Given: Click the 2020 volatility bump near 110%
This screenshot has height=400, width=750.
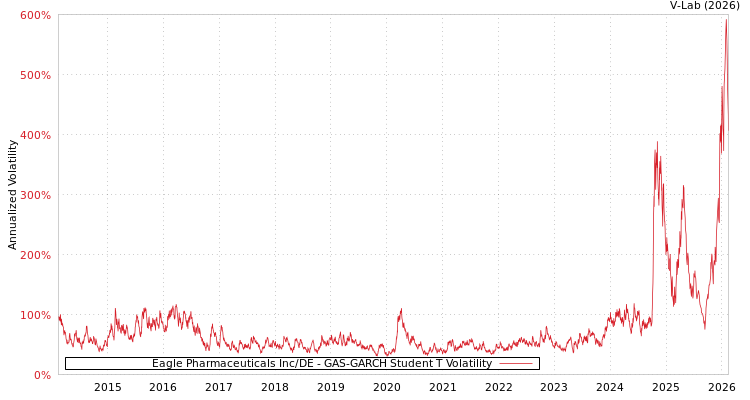Looking at the screenshot, I should [401, 309].
